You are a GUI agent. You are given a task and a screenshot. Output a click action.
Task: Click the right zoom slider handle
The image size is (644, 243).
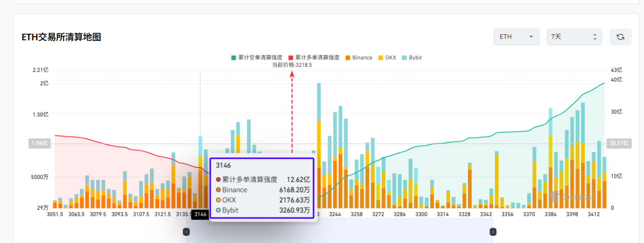(x=493, y=232)
